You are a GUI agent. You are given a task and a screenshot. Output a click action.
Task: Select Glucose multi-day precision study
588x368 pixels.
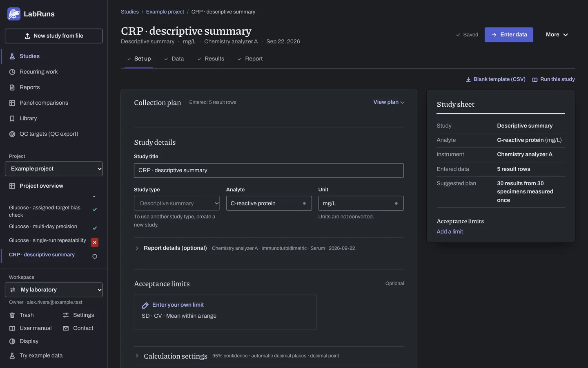click(43, 227)
